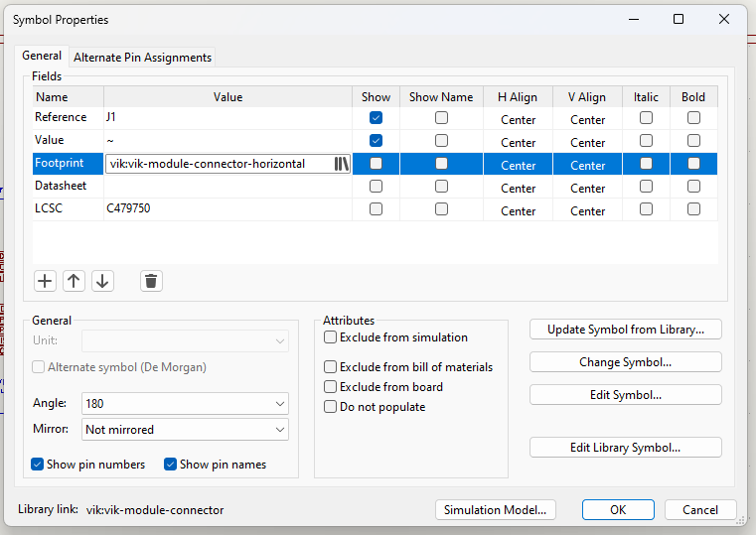Enable Show for the LCSC field

(x=377, y=209)
